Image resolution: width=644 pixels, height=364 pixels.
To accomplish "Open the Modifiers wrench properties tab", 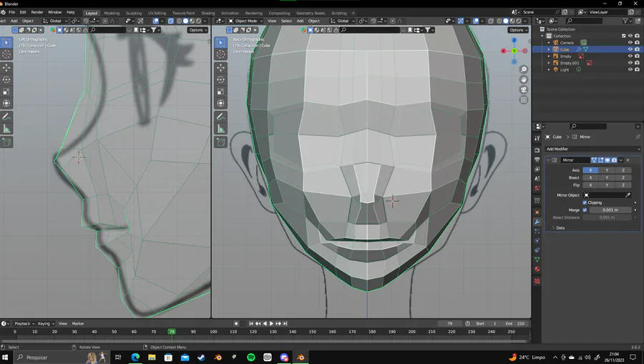I will pyautogui.click(x=537, y=222).
